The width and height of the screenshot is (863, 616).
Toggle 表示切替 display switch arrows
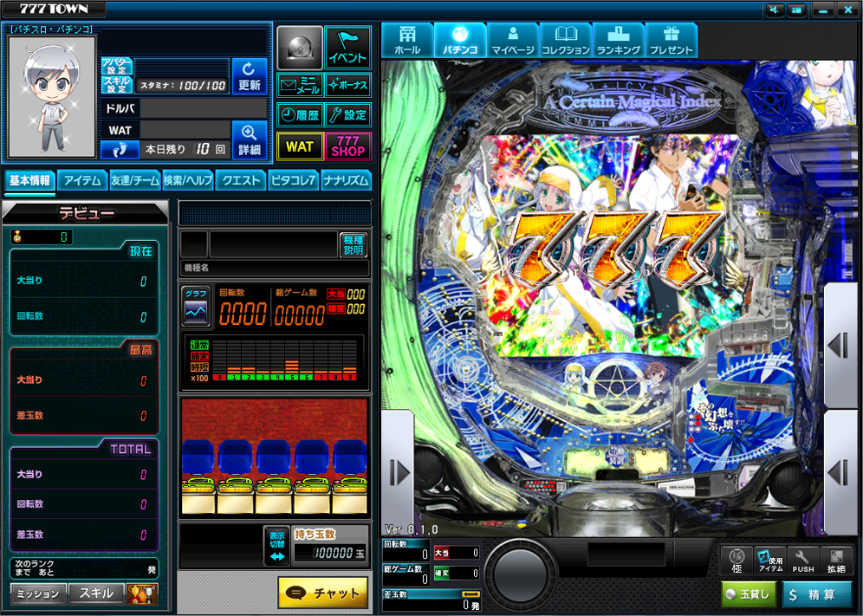coord(277,546)
